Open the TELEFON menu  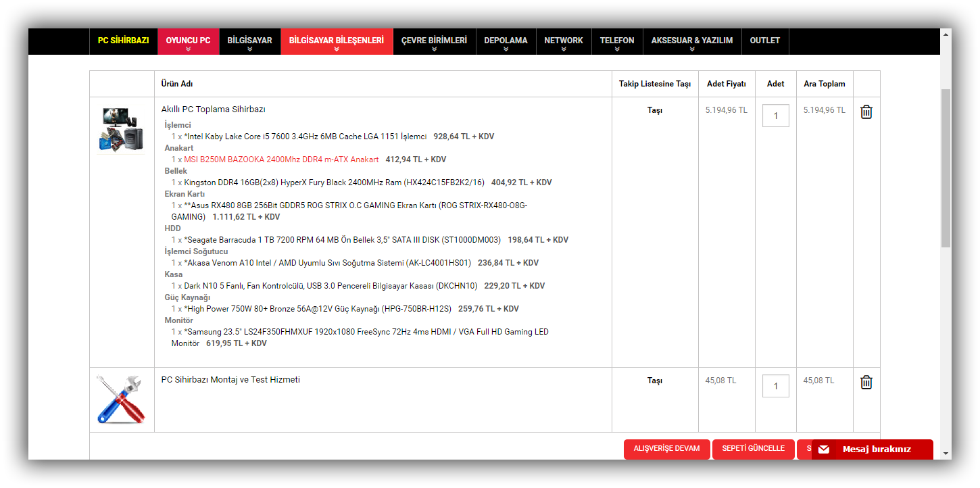pyautogui.click(x=617, y=41)
